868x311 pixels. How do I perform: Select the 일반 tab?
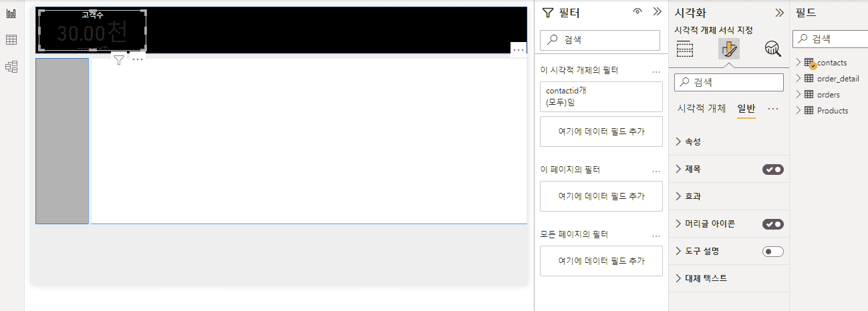746,108
